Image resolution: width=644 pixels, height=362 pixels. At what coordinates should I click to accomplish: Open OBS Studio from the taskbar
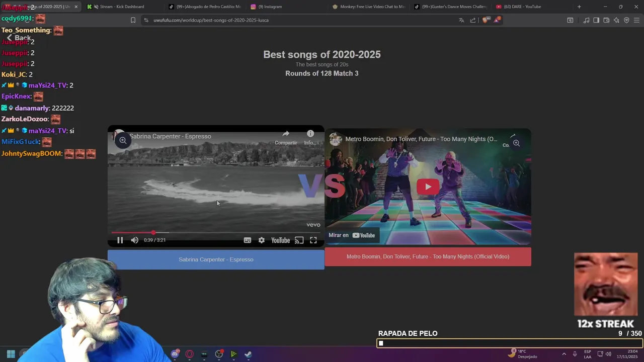(219, 354)
